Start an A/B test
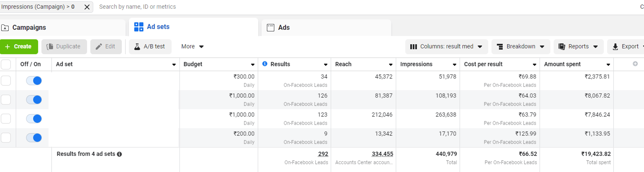Screen dimensions: 644x172 pyautogui.click(x=150, y=47)
